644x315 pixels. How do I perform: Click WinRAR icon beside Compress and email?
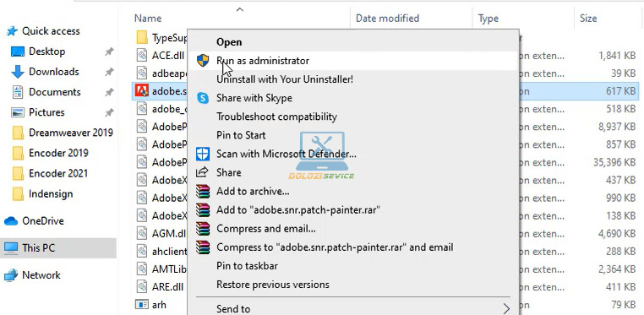pos(203,229)
